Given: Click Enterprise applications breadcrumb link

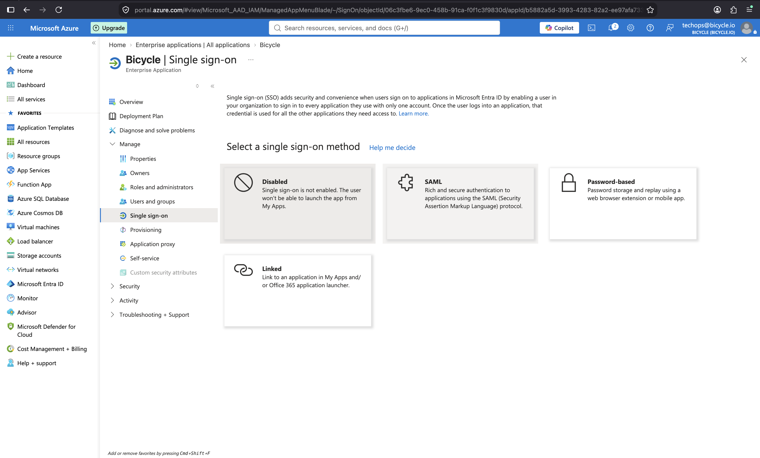Looking at the screenshot, I should [192, 45].
